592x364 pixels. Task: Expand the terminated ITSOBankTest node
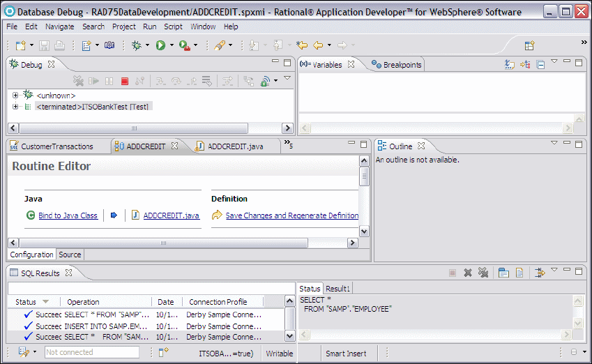(15, 107)
